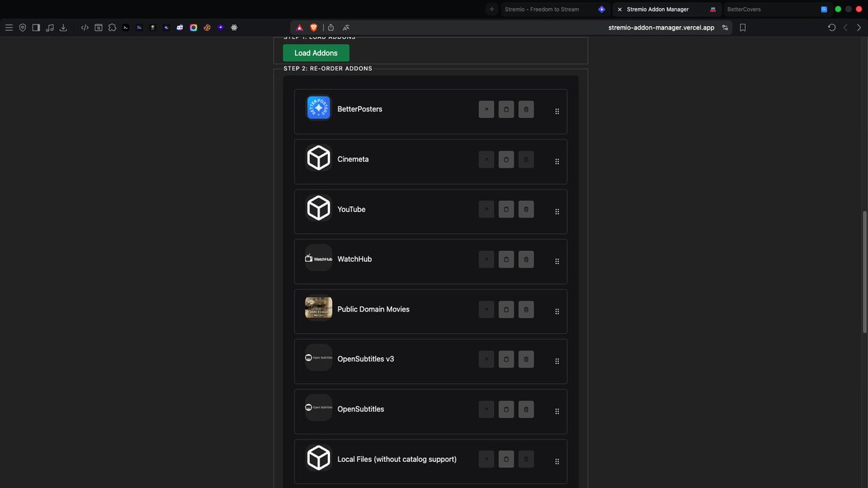The height and width of the screenshot is (488, 868).
Task: Click the cookie extension icon
Action: 207,27
